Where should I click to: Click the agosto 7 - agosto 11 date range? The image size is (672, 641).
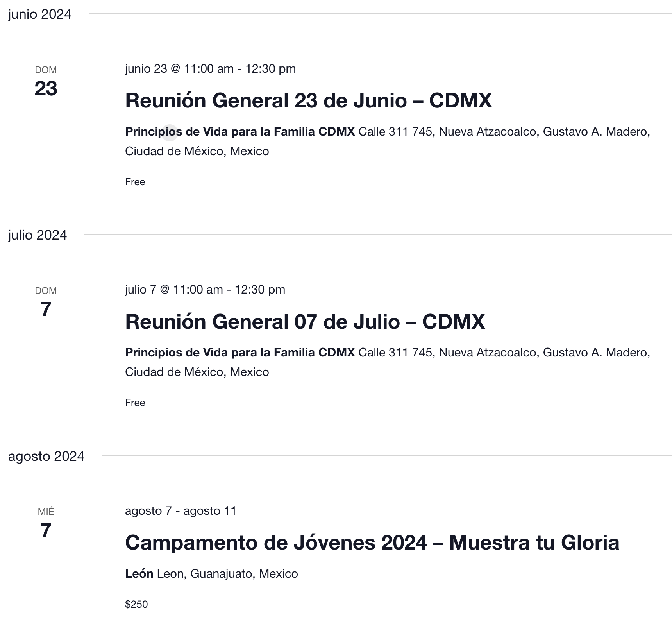click(x=181, y=511)
